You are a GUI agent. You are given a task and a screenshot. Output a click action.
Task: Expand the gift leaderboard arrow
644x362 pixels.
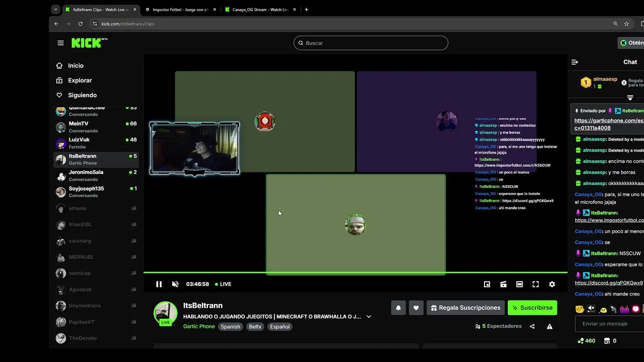[630, 98]
